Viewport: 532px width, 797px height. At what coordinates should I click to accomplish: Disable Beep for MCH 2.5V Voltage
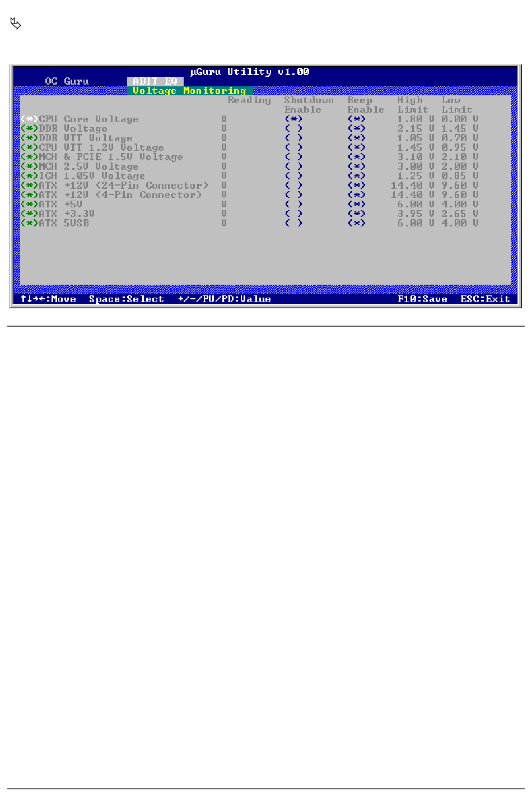click(x=356, y=166)
